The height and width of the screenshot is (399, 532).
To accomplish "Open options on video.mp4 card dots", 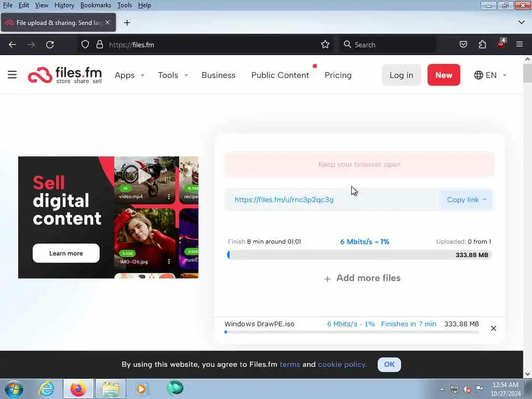I will 169,196.
